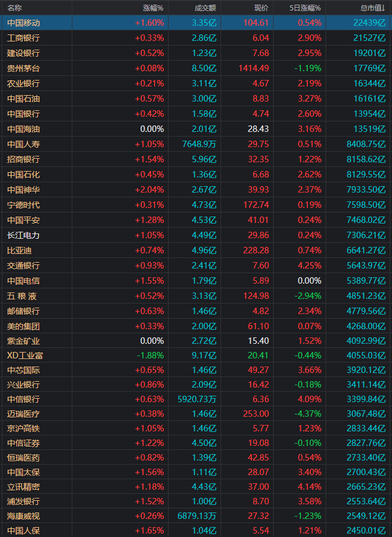Select the 工商银行 row
Screen dimensions: 392x537
coord(23,38)
